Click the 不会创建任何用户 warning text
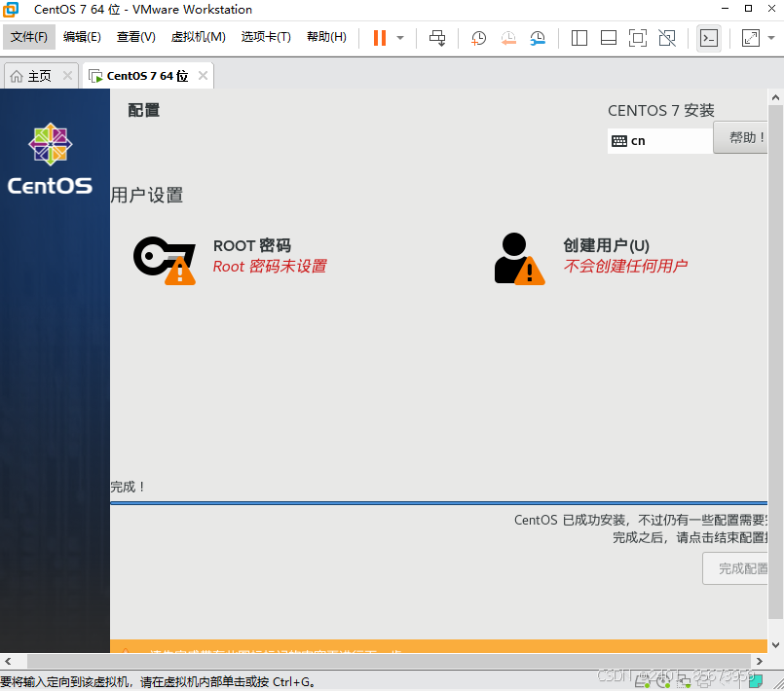 point(625,266)
